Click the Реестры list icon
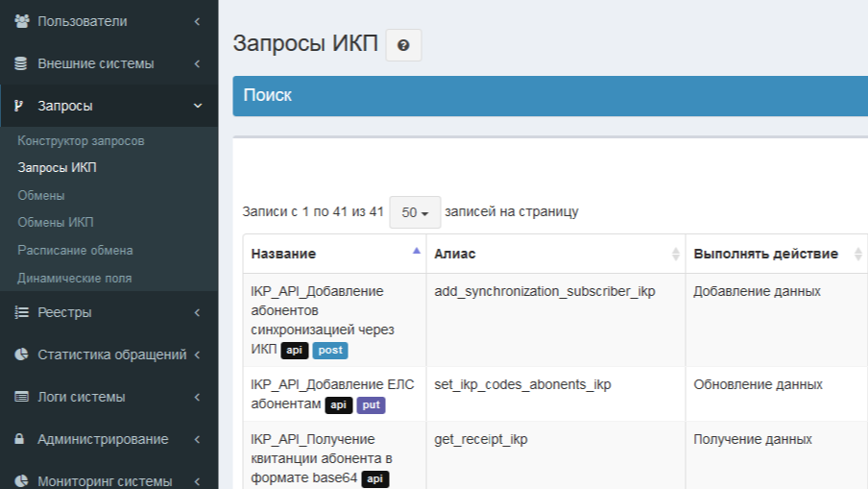Screen dimensions: 868x489 pyautogui.click(x=21, y=312)
